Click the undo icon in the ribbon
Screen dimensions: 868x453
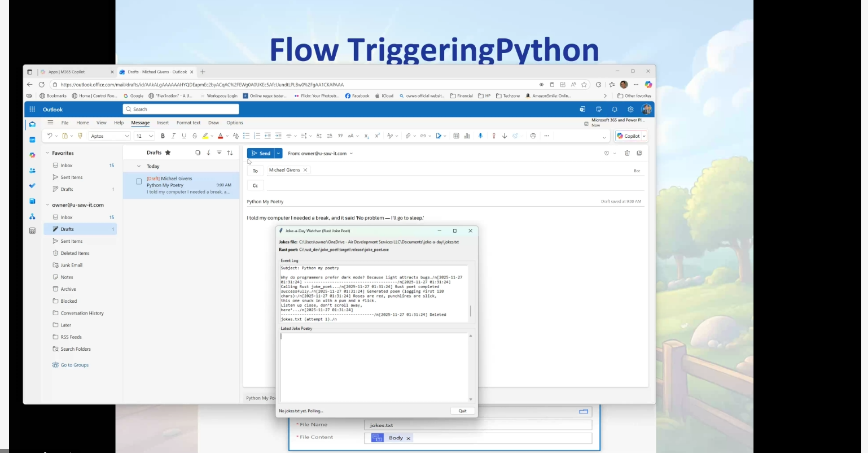[50, 136]
